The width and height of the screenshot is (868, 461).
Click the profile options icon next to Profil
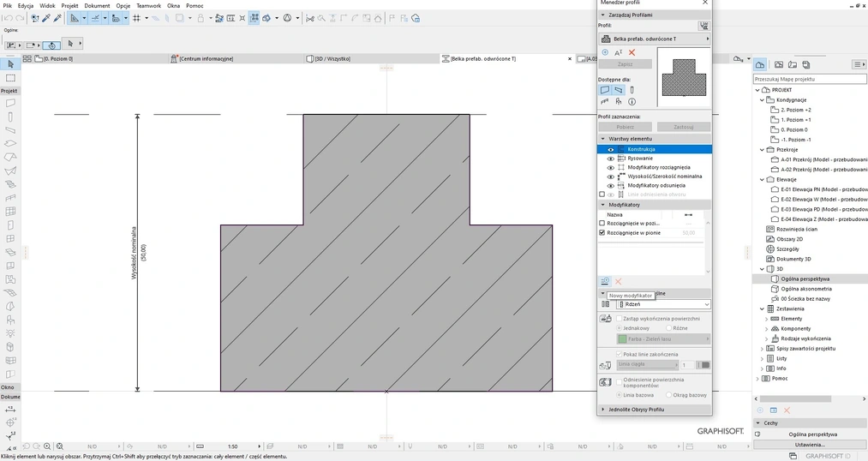tap(703, 26)
